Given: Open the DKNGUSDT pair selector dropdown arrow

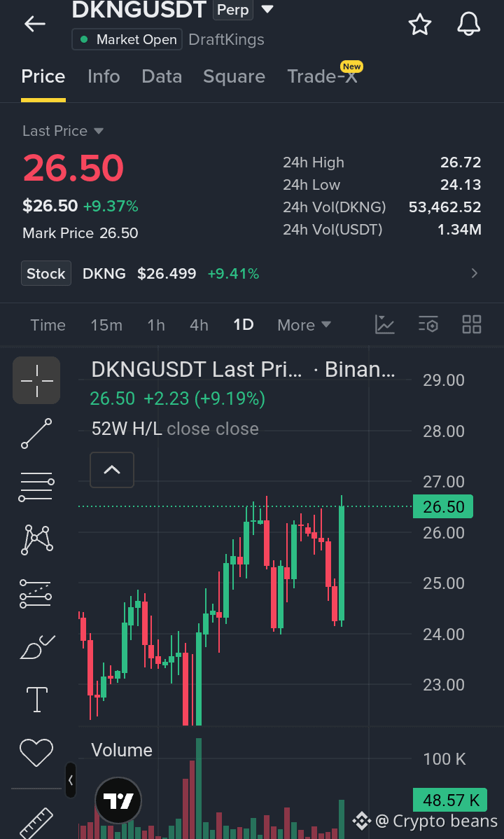Looking at the screenshot, I should [267, 9].
